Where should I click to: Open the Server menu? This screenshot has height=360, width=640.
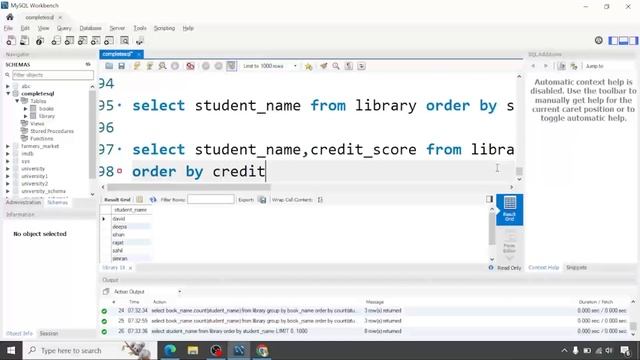coord(117,28)
